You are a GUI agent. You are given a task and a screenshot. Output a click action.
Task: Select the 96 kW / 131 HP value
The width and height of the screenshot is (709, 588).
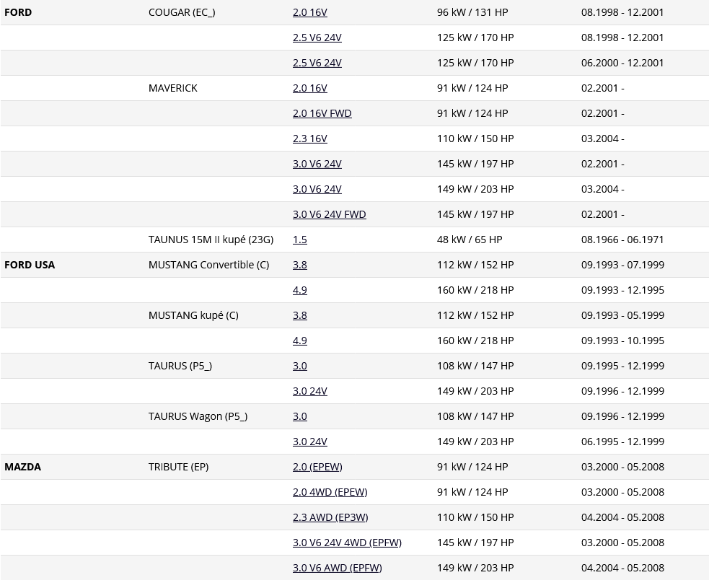tap(472, 12)
